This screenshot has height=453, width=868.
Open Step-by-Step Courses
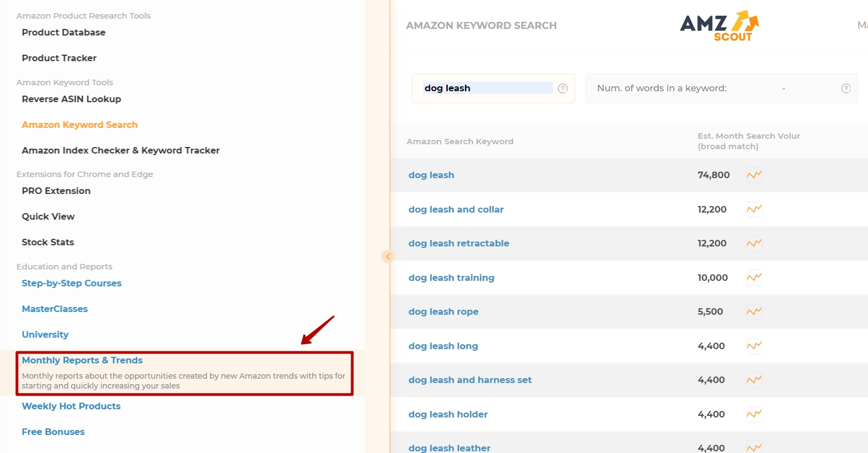[x=72, y=283]
